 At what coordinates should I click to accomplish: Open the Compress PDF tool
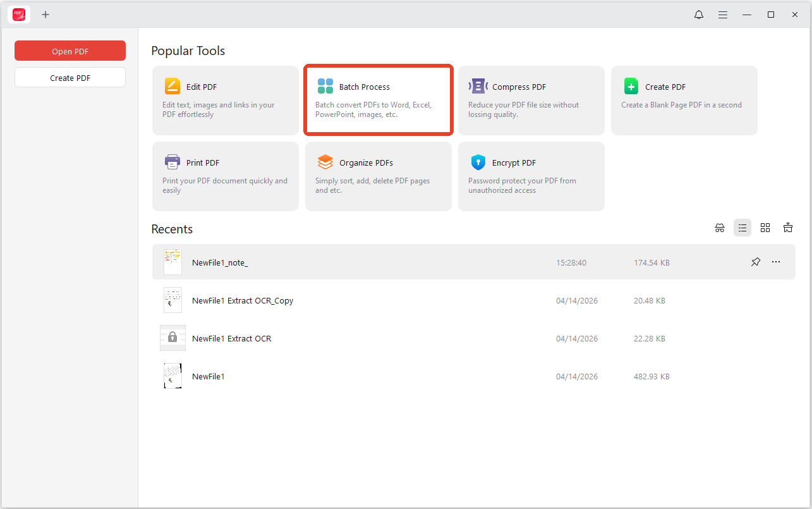531,100
